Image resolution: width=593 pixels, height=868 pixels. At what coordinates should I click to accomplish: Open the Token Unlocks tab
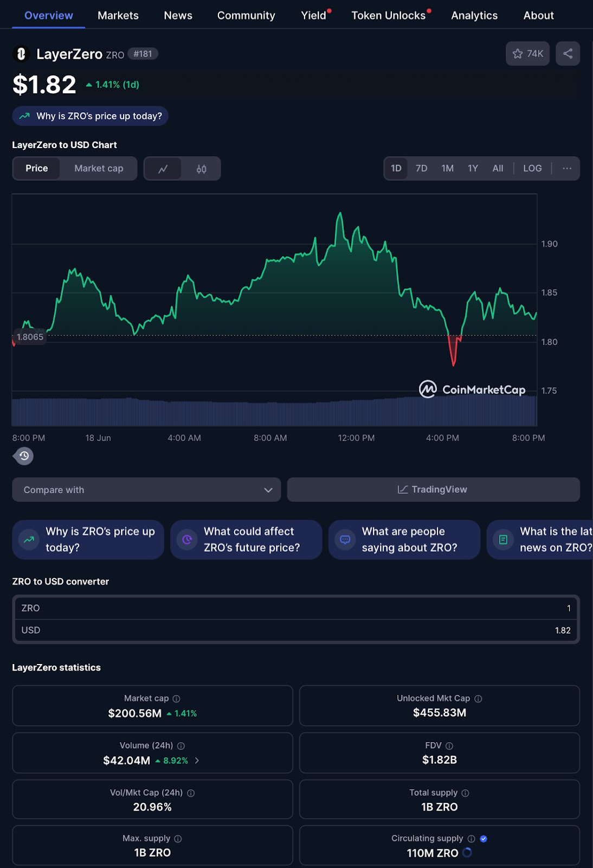pyautogui.click(x=389, y=15)
